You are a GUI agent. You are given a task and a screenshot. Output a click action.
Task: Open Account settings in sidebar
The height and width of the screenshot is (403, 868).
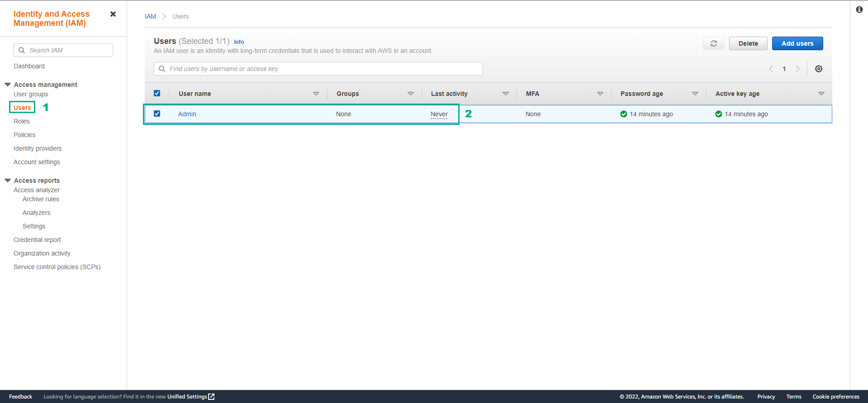coord(37,162)
